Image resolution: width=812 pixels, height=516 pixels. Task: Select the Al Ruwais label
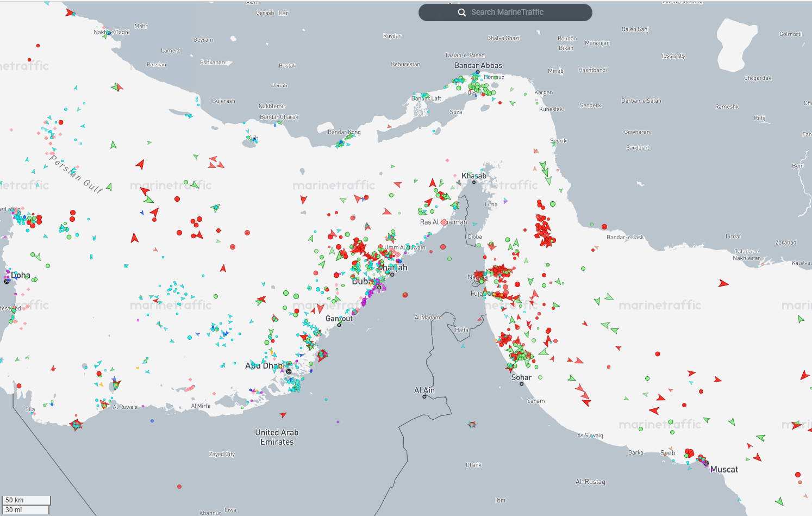coord(125,407)
